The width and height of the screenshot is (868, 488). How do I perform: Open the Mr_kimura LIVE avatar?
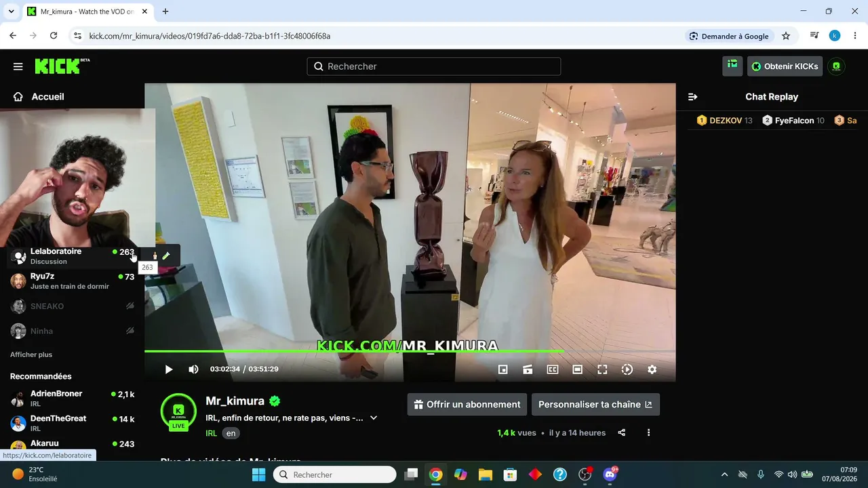178,411
